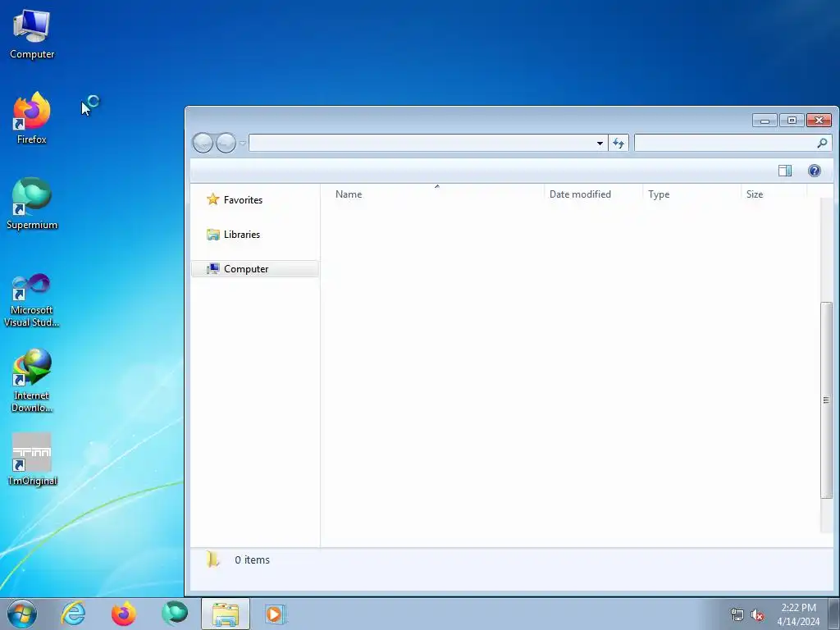
Task: Minimize the Explorer window
Action: tap(765, 121)
